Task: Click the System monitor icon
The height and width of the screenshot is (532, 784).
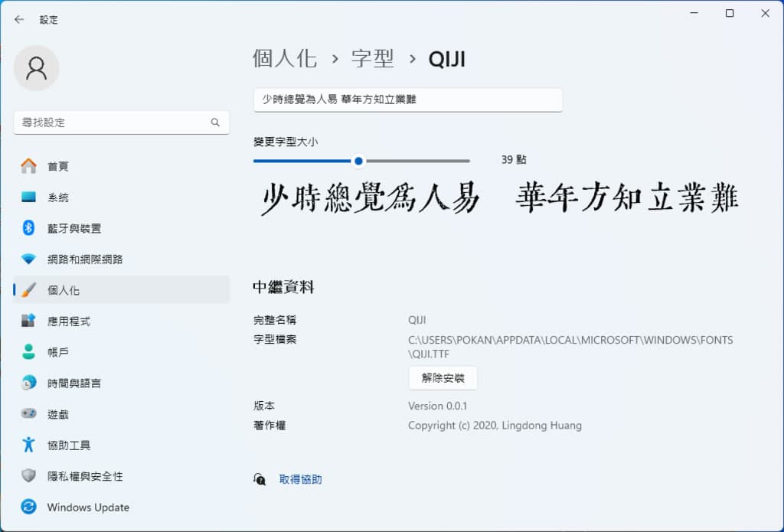Action: click(x=28, y=197)
